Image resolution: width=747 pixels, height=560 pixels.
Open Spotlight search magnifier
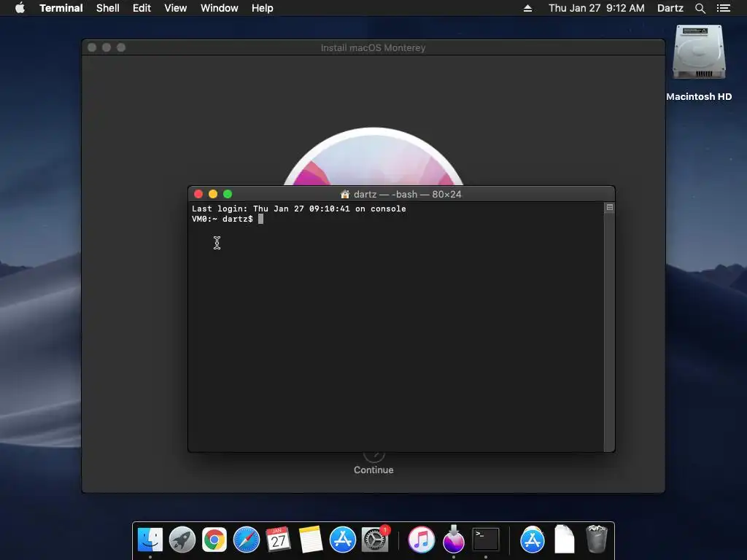click(700, 8)
